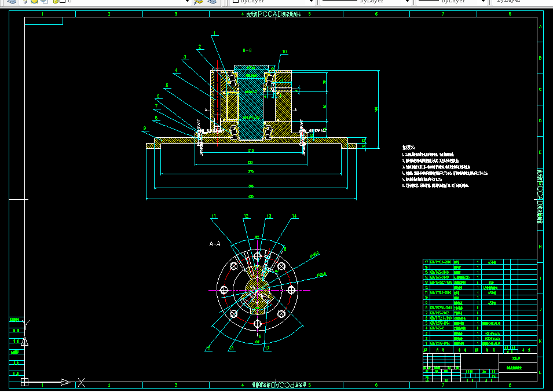
Task: Select the 430 overall width dimension text
Action: click(x=251, y=196)
